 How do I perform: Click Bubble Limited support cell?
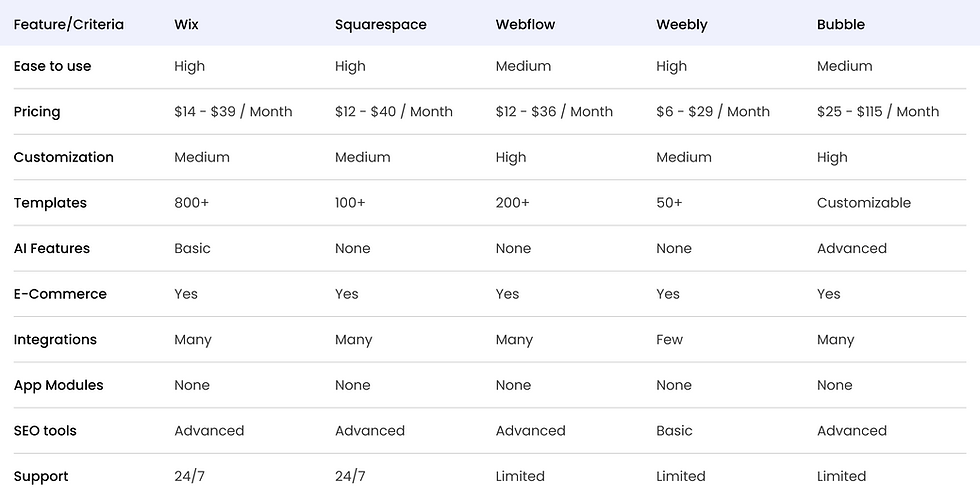pyautogui.click(x=841, y=476)
